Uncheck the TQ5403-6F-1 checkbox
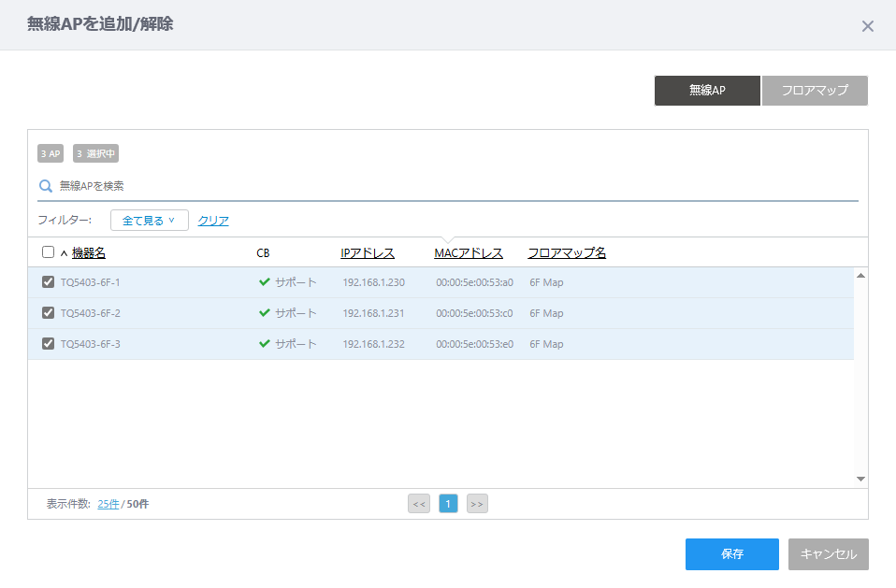896x588 pixels. click(48, 282)
